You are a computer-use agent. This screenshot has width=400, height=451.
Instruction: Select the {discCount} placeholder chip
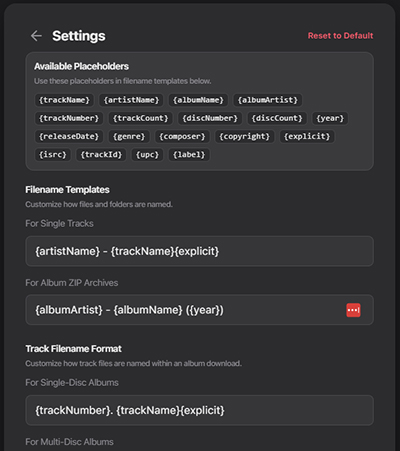(x=277, y=118)
